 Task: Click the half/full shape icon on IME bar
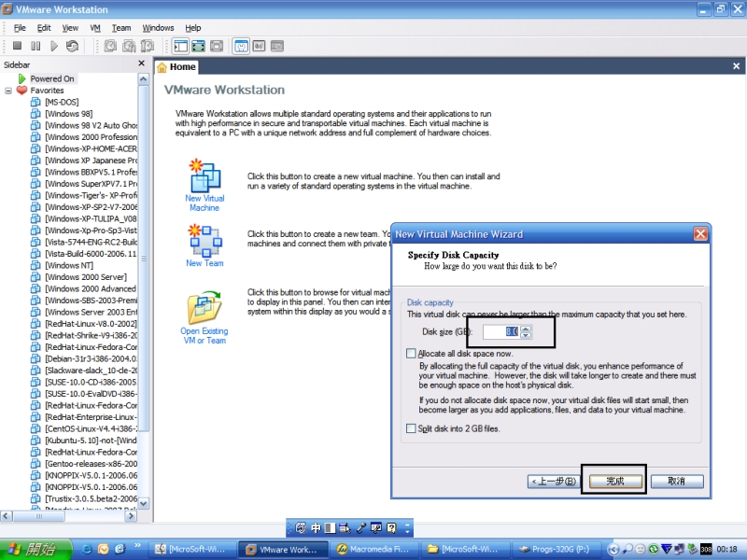click(x=331, y=527)
